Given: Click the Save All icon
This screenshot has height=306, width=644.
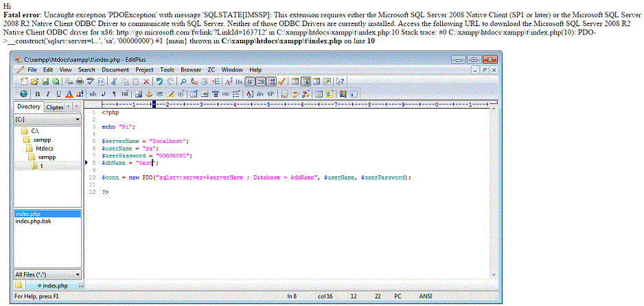Looking at the screenshot, I should pos(56,81).
